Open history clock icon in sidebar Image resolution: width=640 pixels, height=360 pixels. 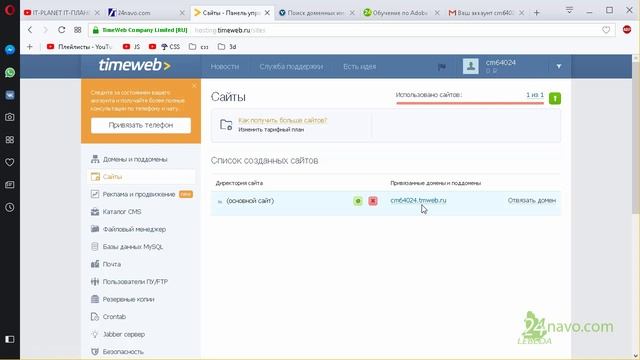(x=10, y=207)
